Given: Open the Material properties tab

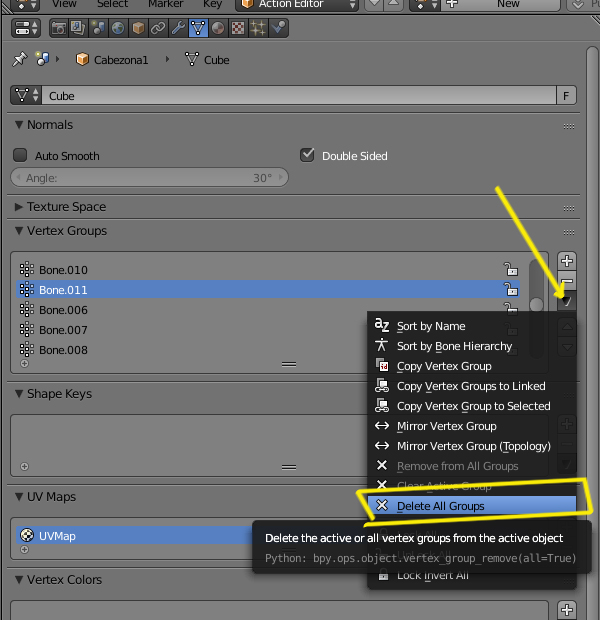Looking at the screenshot, I should click(x=218, y=28).
